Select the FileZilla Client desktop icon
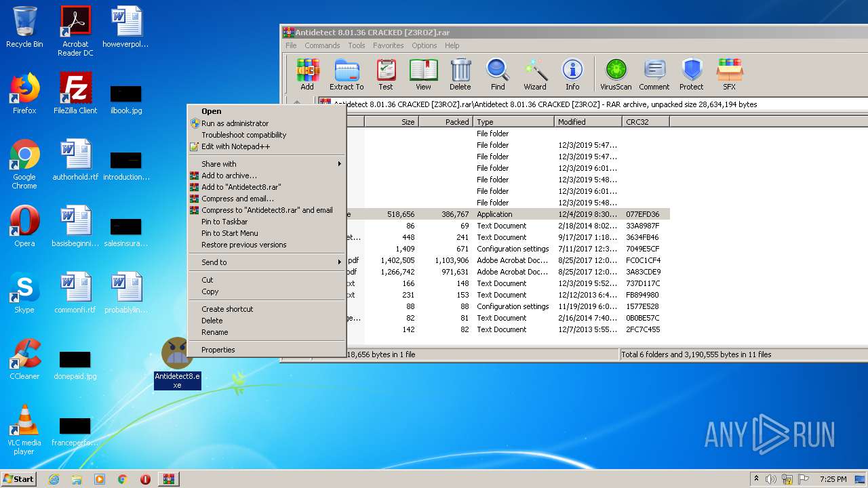Screen dimensions: 868x488 pos(75,94)
